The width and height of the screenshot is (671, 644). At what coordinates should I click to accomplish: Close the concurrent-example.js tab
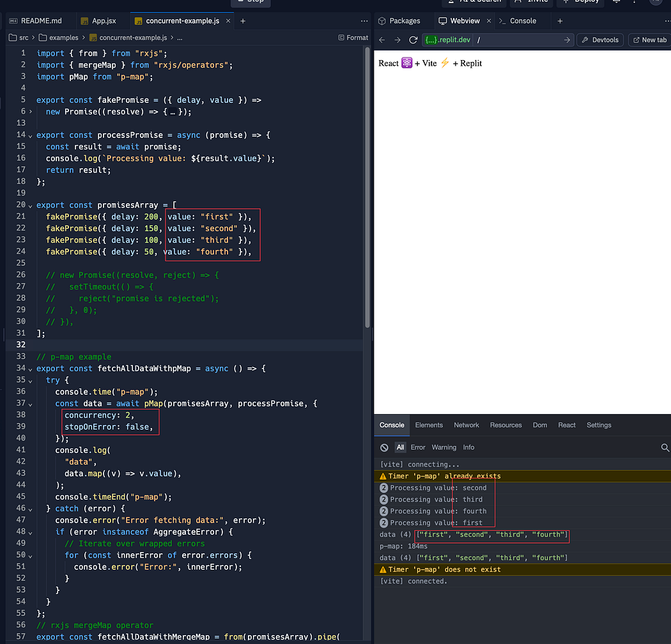(228, 21)
